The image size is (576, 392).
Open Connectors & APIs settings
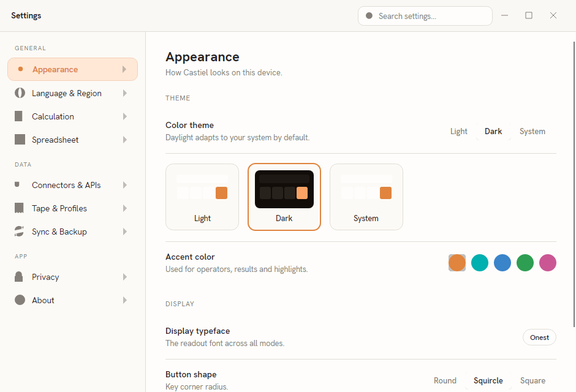72,184
